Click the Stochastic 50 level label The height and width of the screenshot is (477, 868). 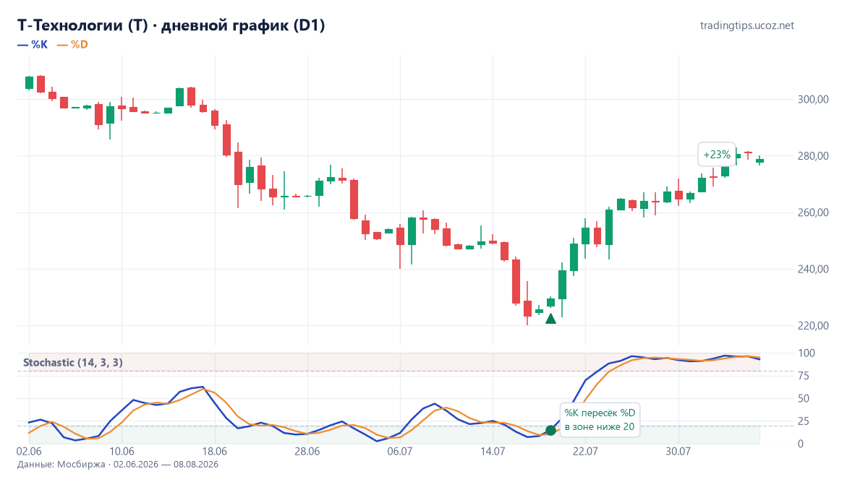tap(802, 398)
